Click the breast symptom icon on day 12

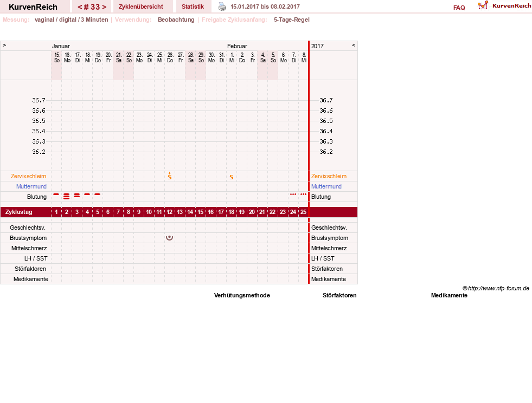(169, 238)
